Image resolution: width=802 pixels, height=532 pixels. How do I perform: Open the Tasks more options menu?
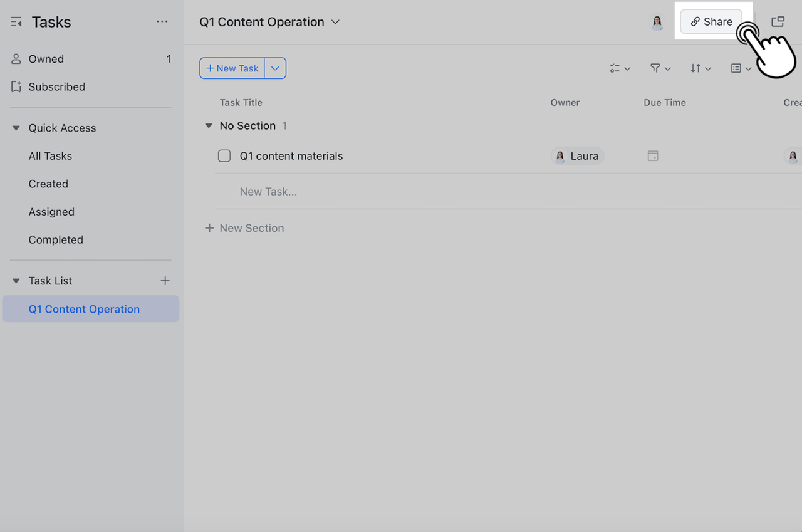coord(162,22)
